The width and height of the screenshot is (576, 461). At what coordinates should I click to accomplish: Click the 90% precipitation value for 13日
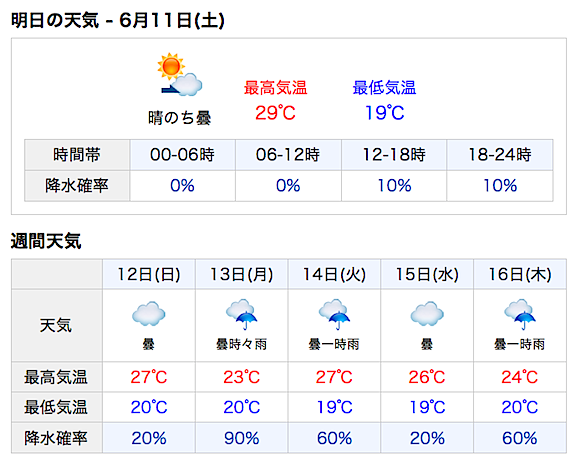[242, 438]
